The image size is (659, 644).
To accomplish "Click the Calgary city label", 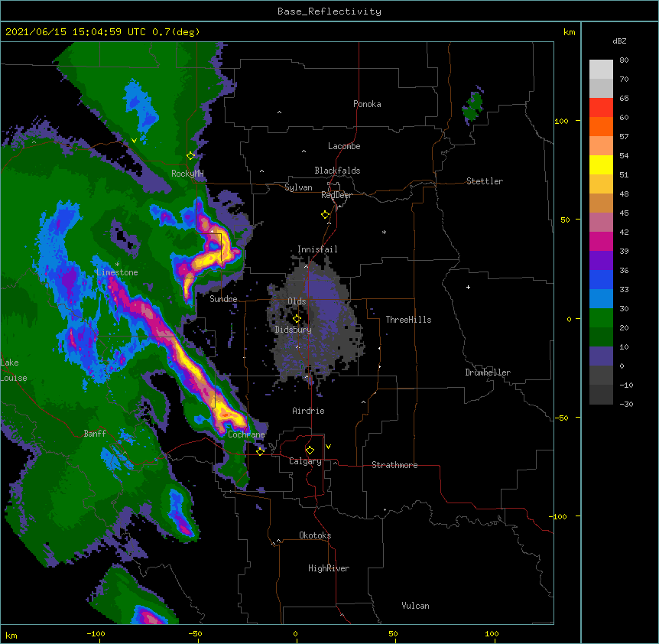I will pos(305,461).
